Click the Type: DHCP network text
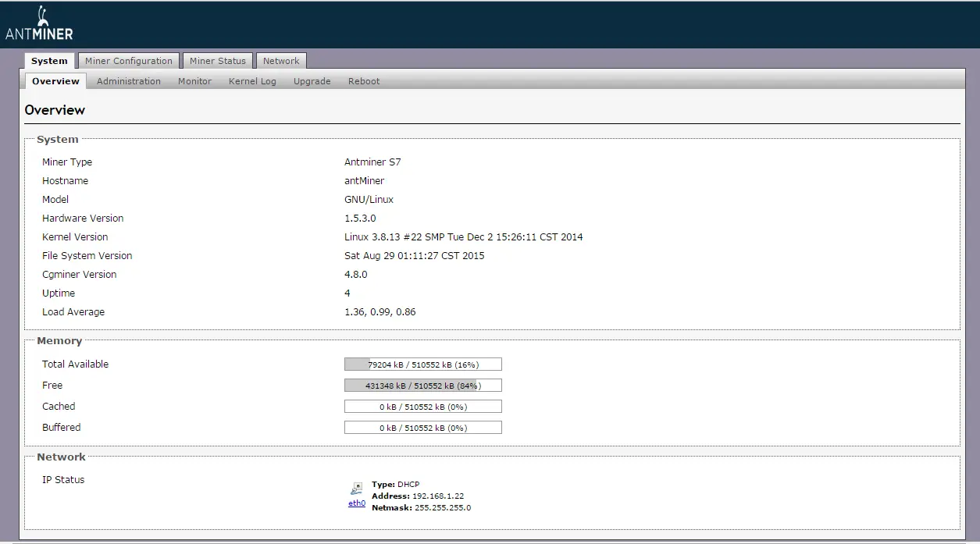 coord(396,485)
